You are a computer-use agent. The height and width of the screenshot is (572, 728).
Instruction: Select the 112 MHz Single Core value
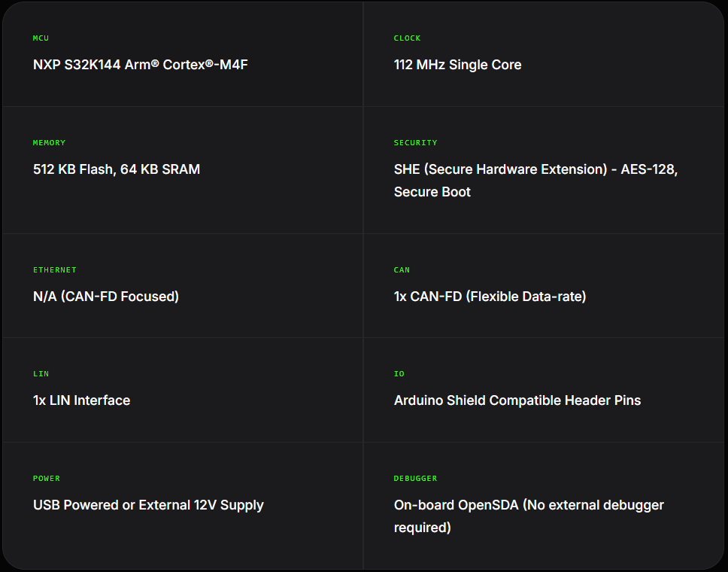(457, 65)
